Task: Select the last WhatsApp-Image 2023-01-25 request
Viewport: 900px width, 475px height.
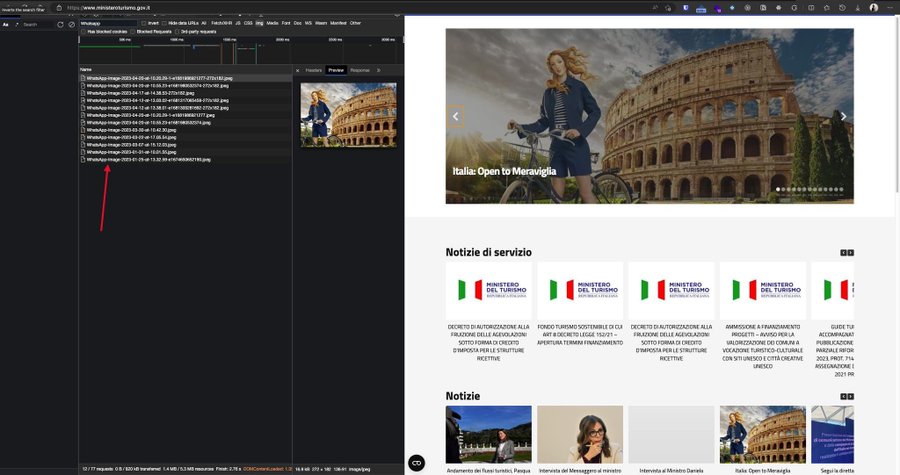Action: [x=147, y=159]
